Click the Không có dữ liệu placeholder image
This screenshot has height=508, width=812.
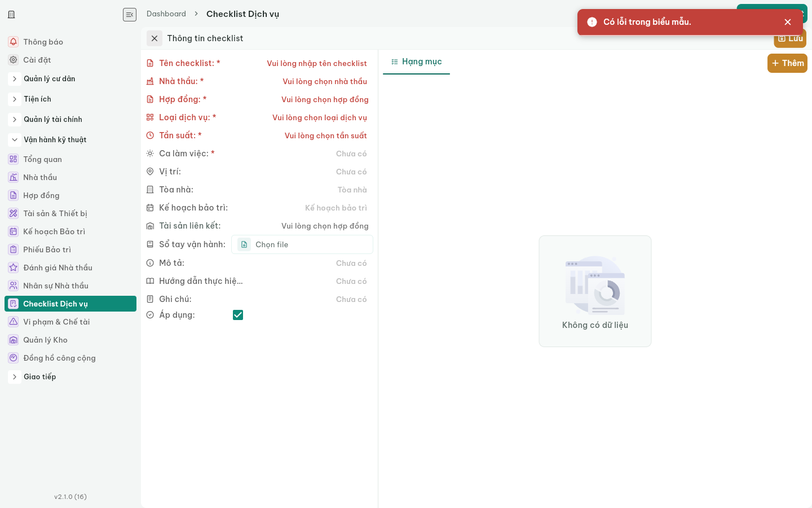(595, 285)
